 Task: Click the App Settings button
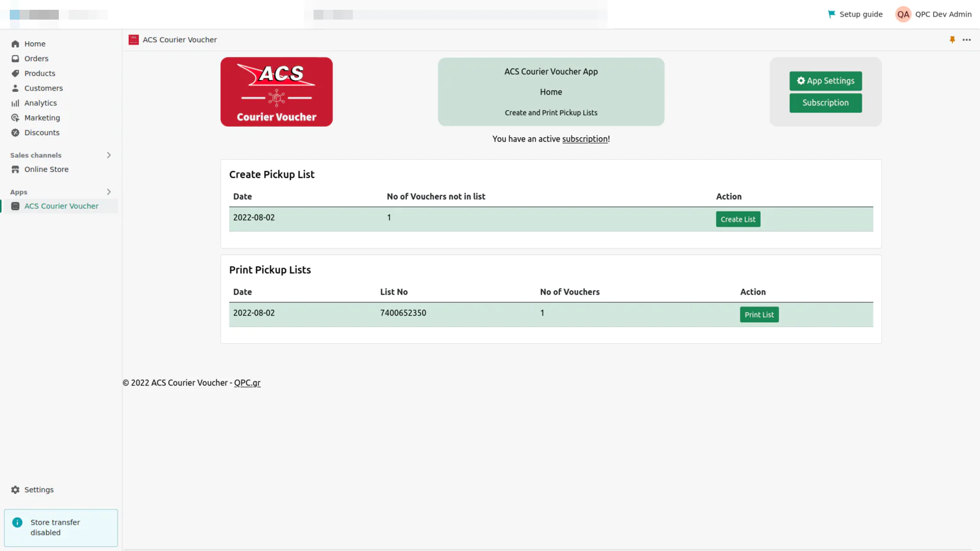[826, 81]
